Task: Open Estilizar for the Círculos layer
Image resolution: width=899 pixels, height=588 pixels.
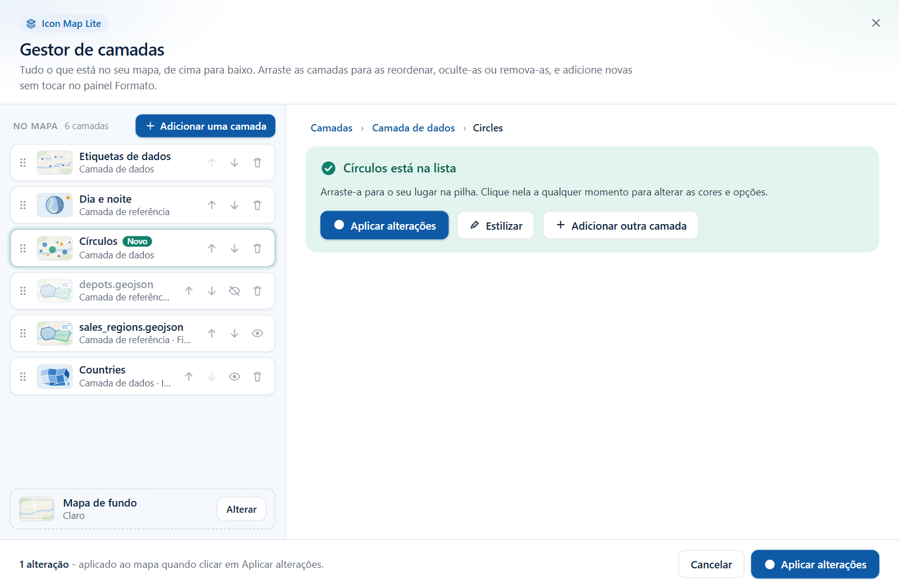Action: 496,226
